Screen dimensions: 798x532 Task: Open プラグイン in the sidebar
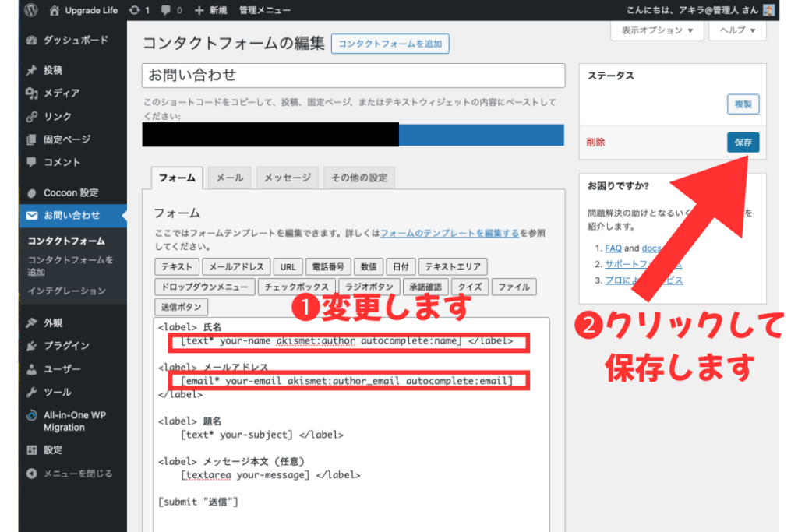pos(66,346)
